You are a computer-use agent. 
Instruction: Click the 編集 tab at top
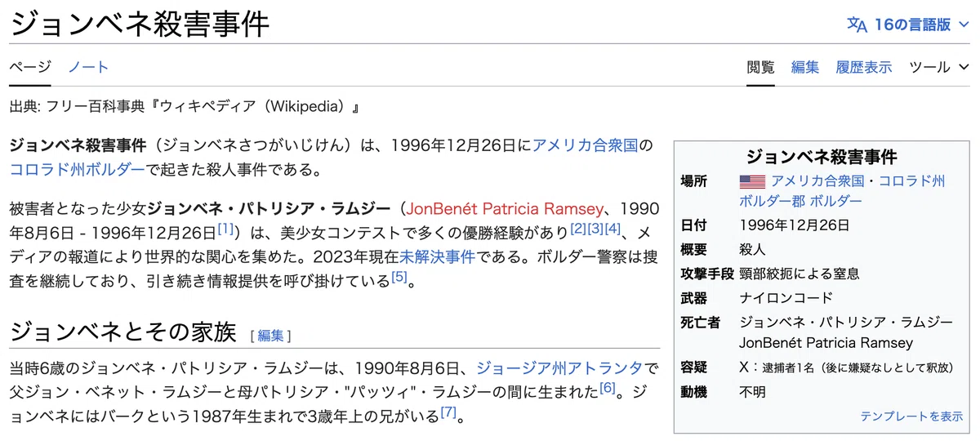point(805,67)
